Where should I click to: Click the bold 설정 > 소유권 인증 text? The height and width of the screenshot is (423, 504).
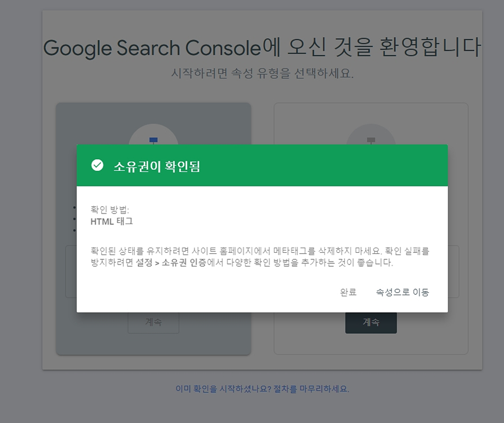tap(171, 263)
